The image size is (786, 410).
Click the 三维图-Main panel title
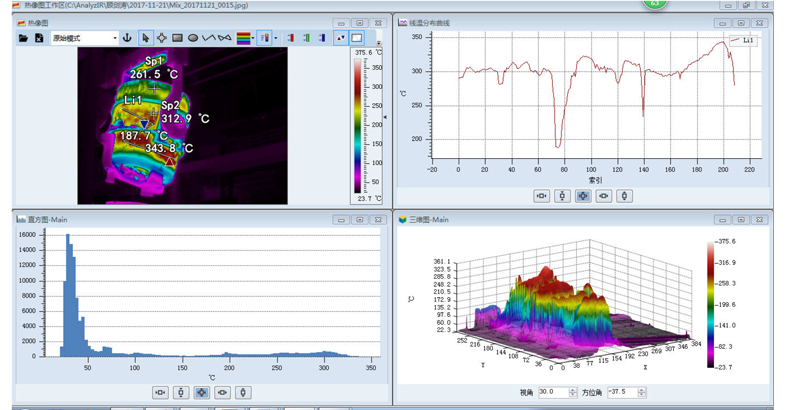click(428, 218)
